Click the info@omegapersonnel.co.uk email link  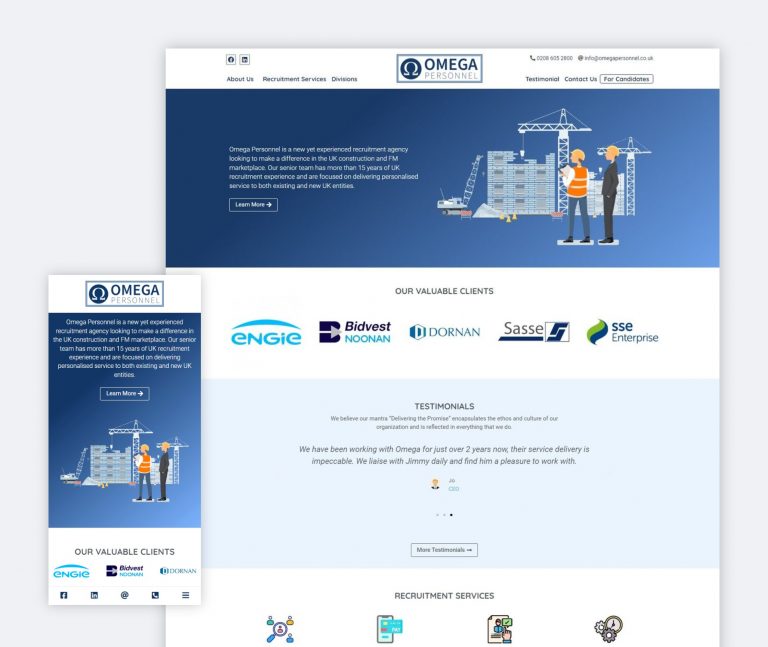coord(618,58)
